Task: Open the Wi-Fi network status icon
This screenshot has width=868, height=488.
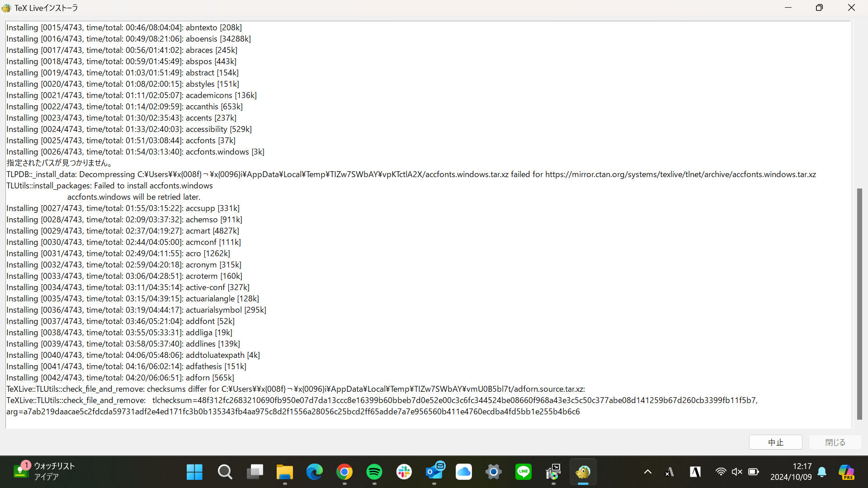Action: pos(721,472)
